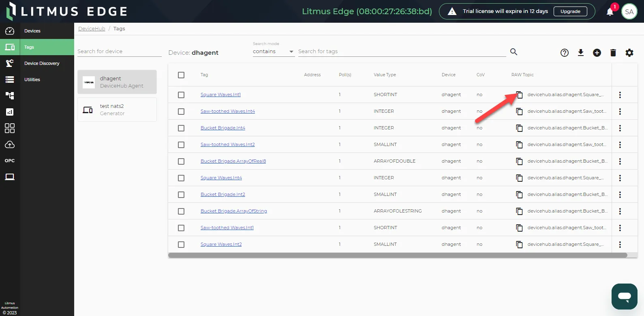This screenshot has height=316, width=644.
Task: Open the row menu for Square Waves.Int4
Action: pos(620,178)
